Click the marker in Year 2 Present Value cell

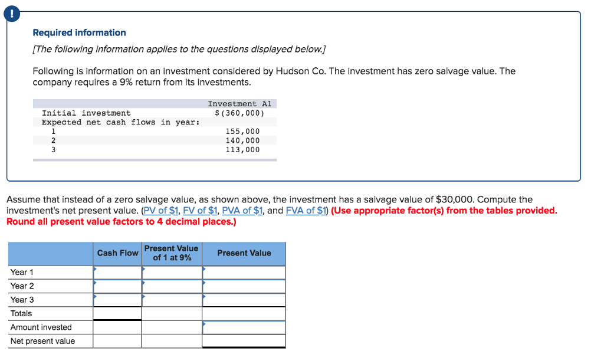(205, 283)
